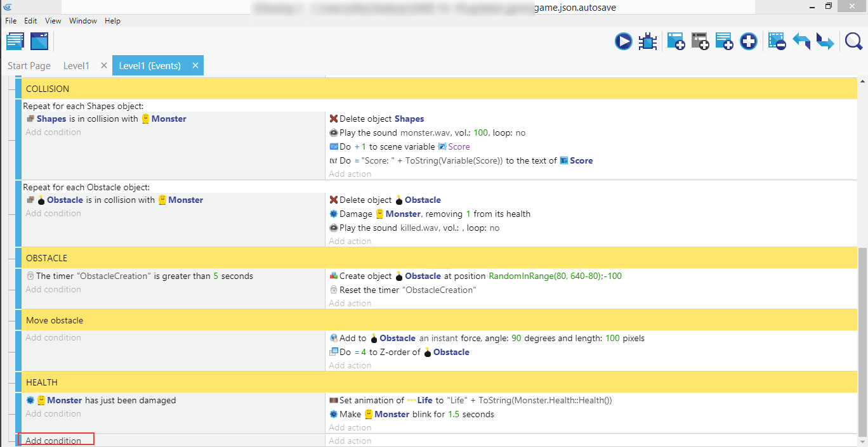Click Add action under Reset the timer action
This screenshot has height=447, width=868.
click(350, 303)
